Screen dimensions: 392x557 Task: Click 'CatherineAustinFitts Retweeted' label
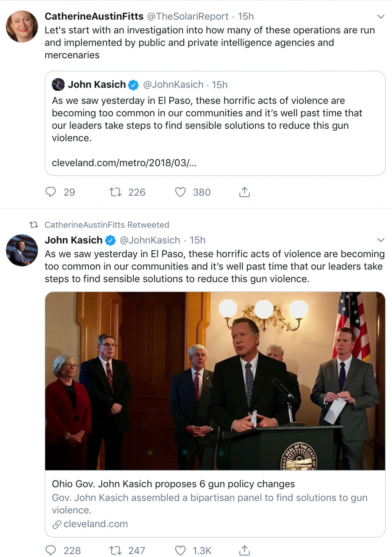tap(107, 225)
